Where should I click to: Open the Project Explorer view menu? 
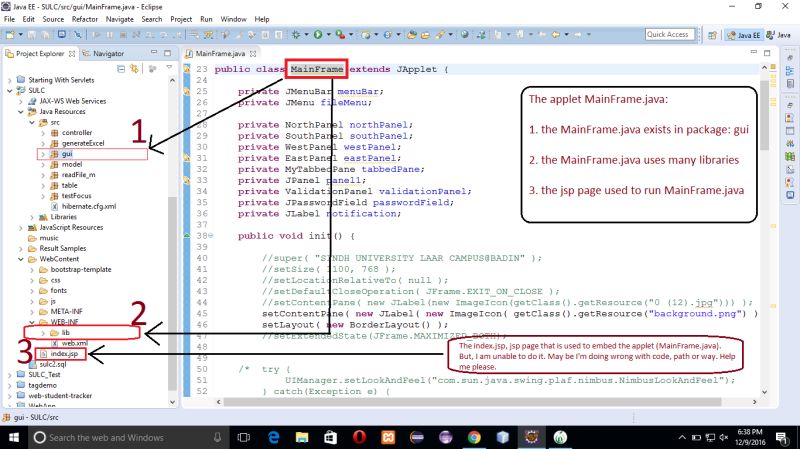point(169,68)
